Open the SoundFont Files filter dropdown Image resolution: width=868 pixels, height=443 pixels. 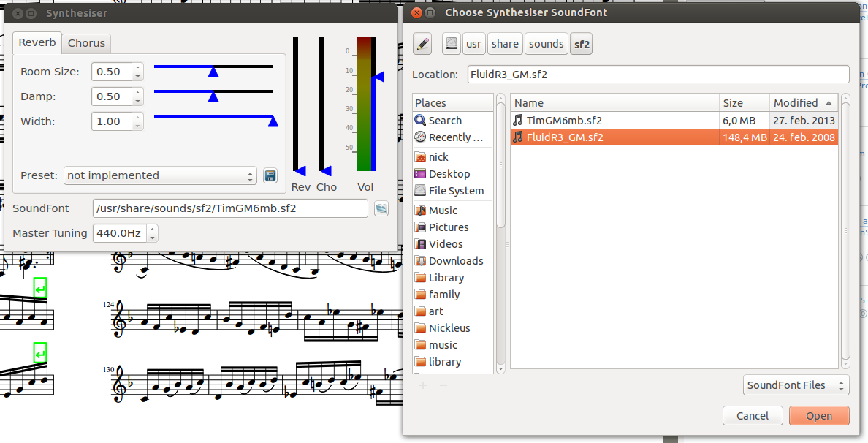click(x=796, y=385)
